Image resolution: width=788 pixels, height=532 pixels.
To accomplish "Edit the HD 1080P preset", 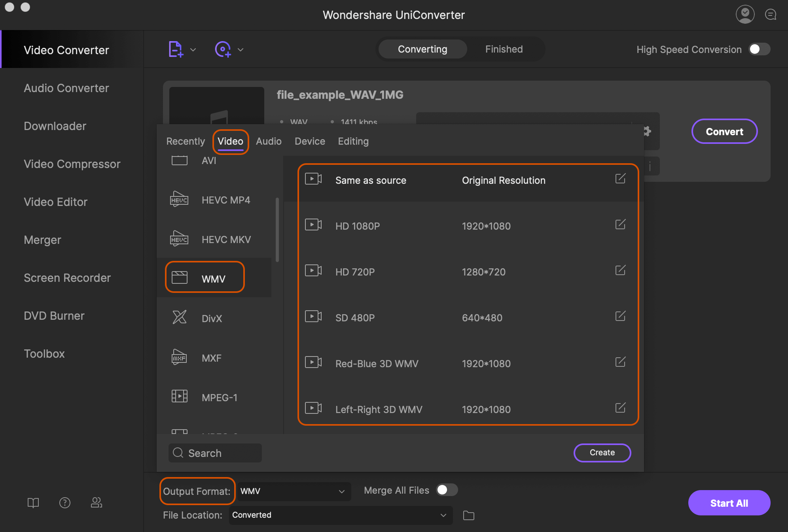I will [x=620, y=224].
